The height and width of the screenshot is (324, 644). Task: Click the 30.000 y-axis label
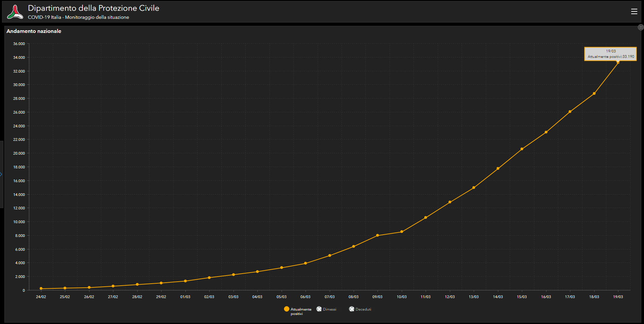point(19,85)
